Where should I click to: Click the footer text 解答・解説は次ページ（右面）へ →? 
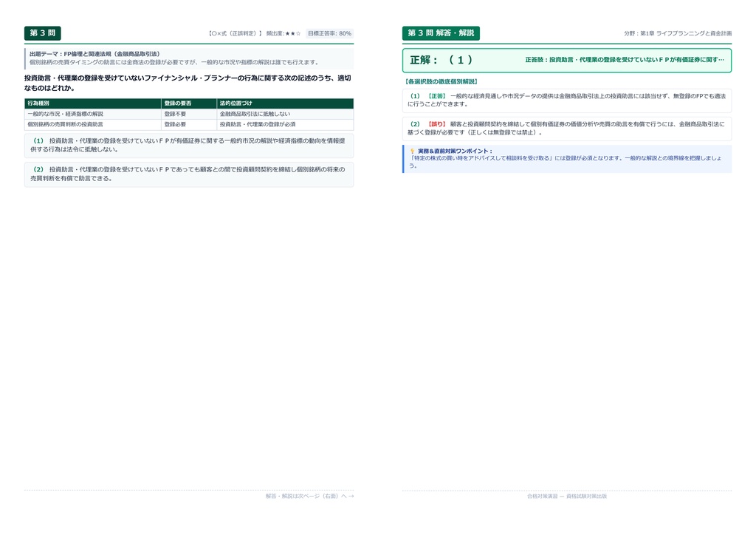tap(309, 496)
